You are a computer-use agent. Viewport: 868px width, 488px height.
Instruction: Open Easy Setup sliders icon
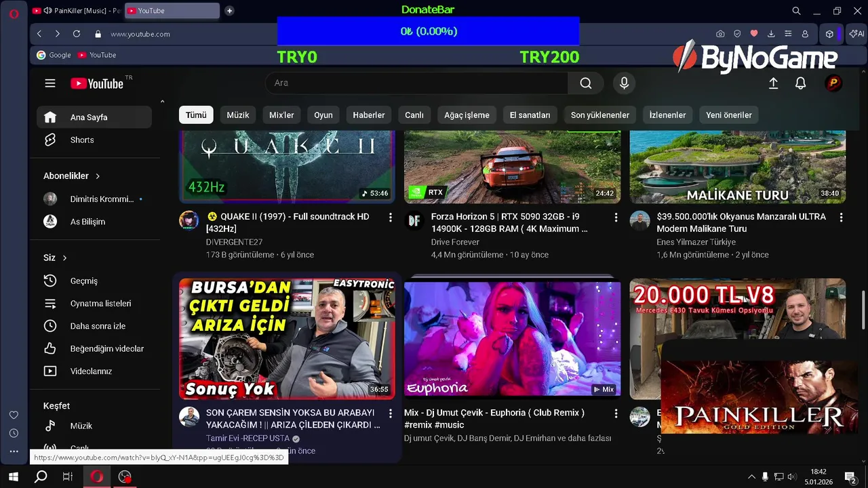[x=788, y=34]
